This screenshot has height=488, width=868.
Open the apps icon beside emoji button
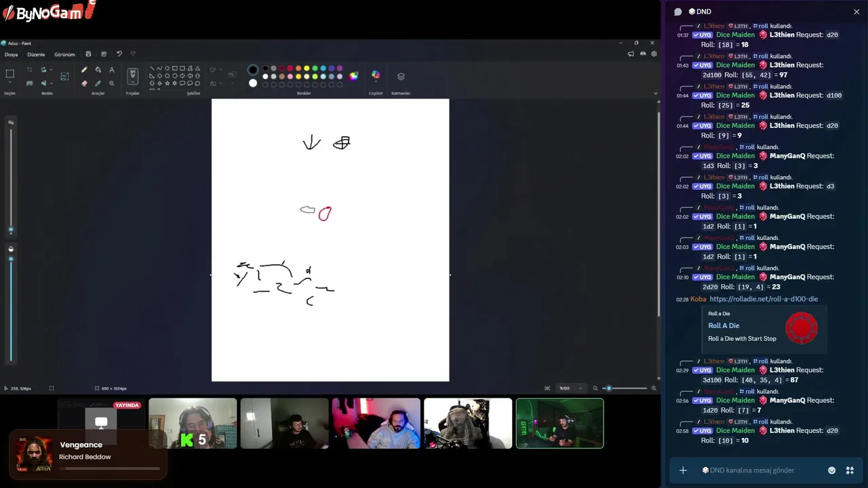849,470
